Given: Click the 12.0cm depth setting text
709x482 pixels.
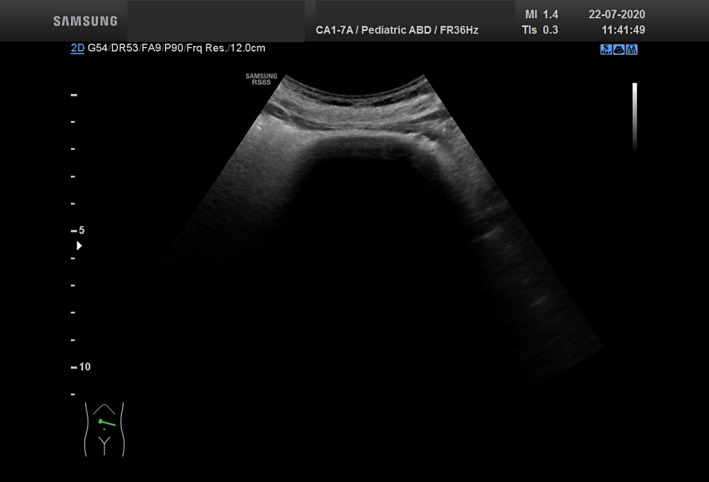Looking at the screenshot, I should pos(248,48).
